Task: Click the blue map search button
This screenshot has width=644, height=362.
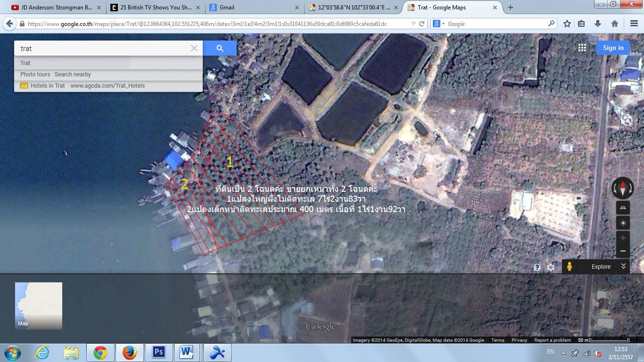Action: pos(220,48)
